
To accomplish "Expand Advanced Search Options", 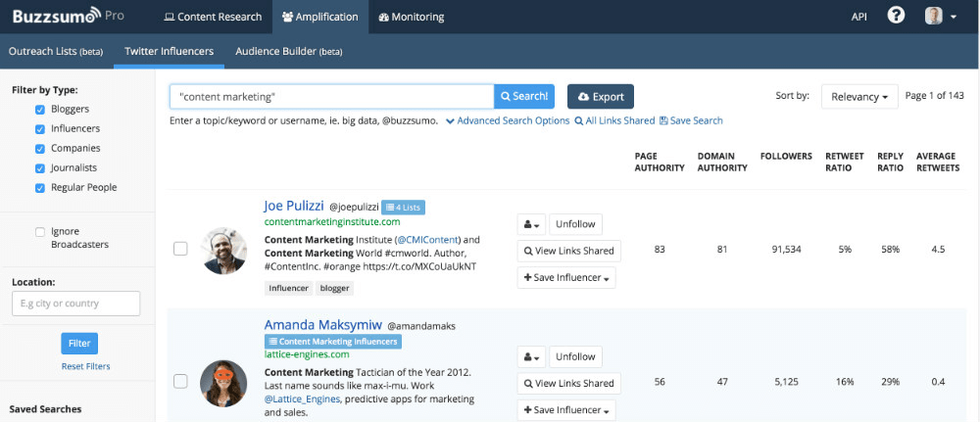I will point(507,120).
